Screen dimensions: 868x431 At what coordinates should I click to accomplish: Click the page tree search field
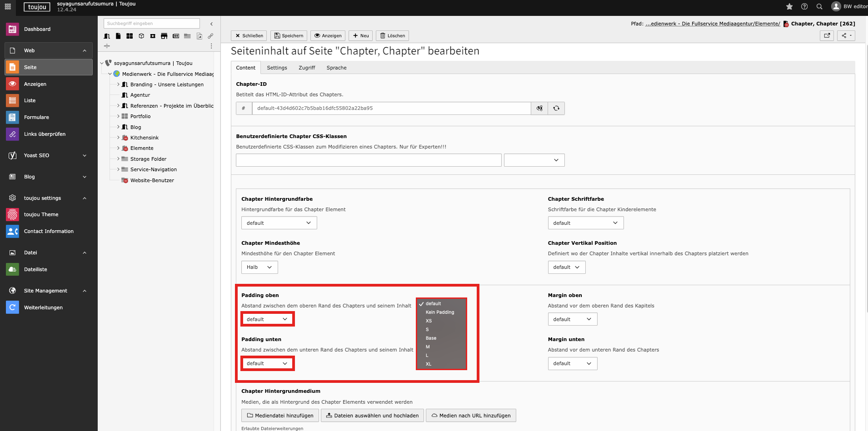[x=151, y=24]
